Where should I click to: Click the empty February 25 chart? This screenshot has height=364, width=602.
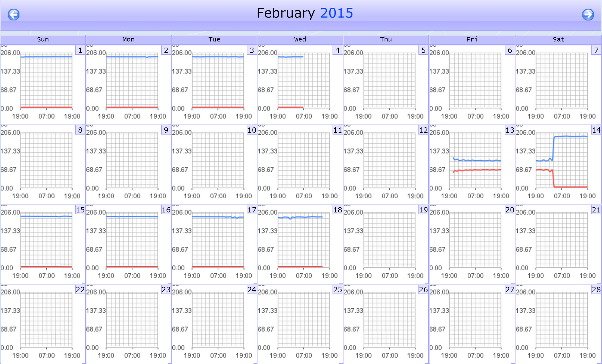[300, 324]
